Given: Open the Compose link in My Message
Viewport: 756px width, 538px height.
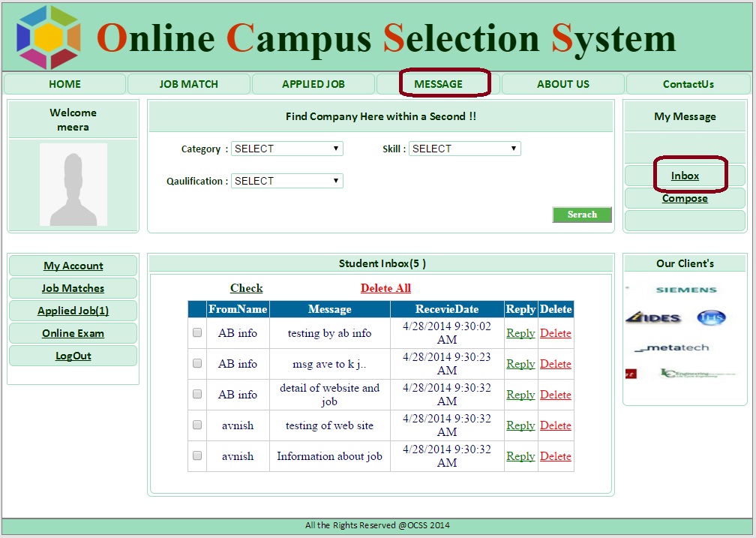Looking at the screenshot, I should (x=685, y=199).
